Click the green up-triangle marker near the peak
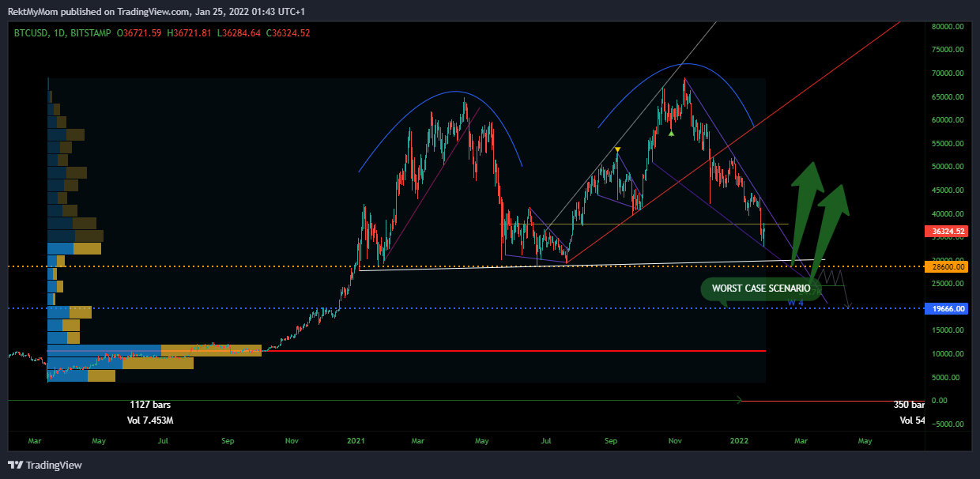980x479 pixels. pos(671,134)
